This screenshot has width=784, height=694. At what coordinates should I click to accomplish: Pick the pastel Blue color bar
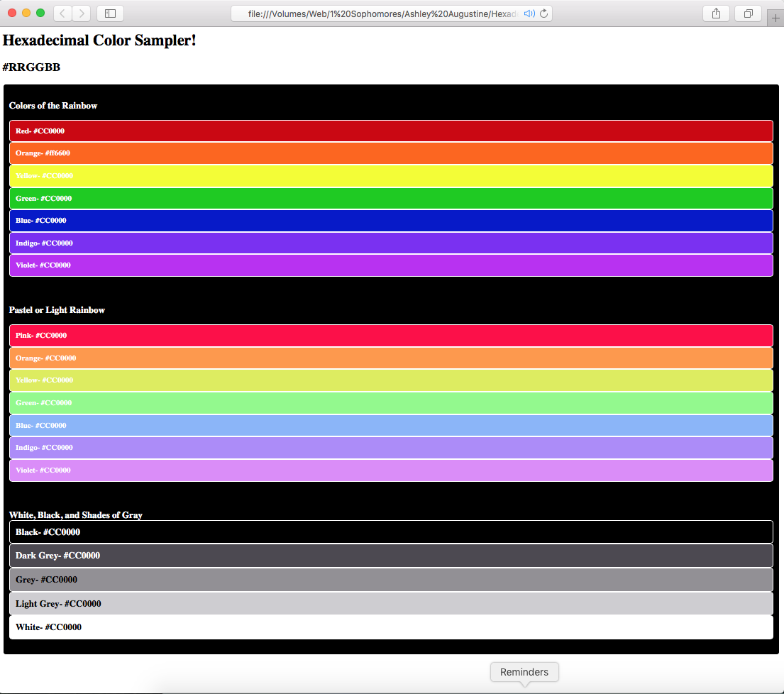tap(390, 426)
